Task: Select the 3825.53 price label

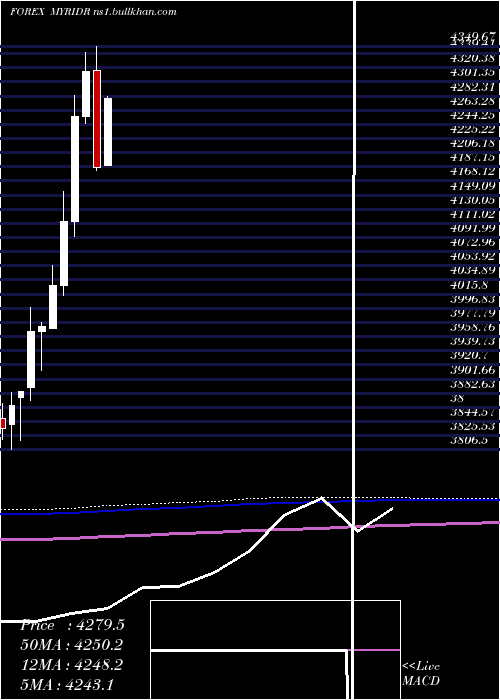Action: [473, 426]
